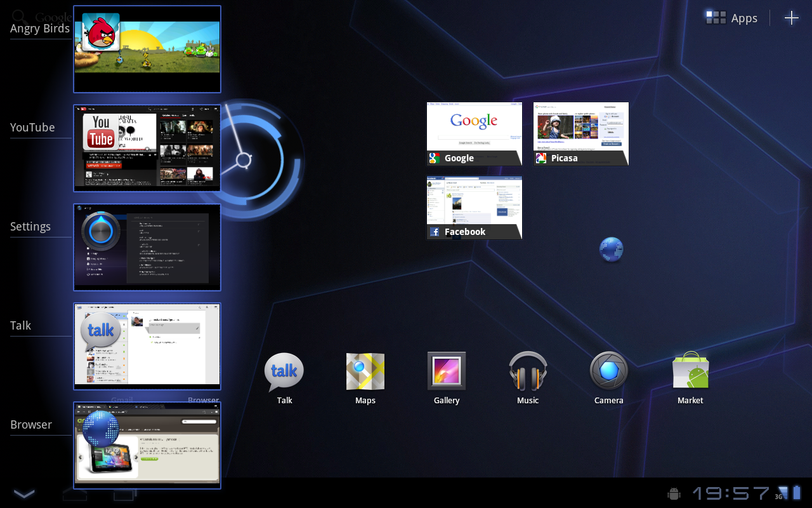The height and width of the screenshot is (508, 812).
Task: Open the Camera app
Action: point(609,370)
